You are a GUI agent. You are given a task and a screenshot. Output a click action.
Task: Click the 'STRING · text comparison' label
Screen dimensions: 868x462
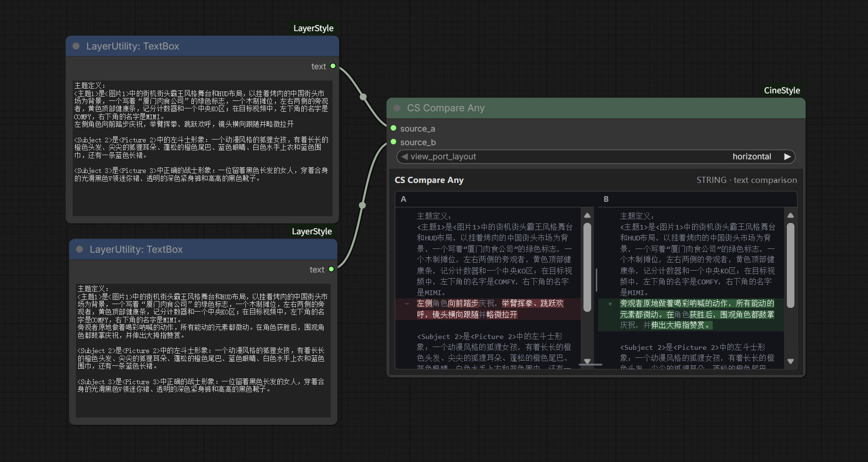(747, 180)
